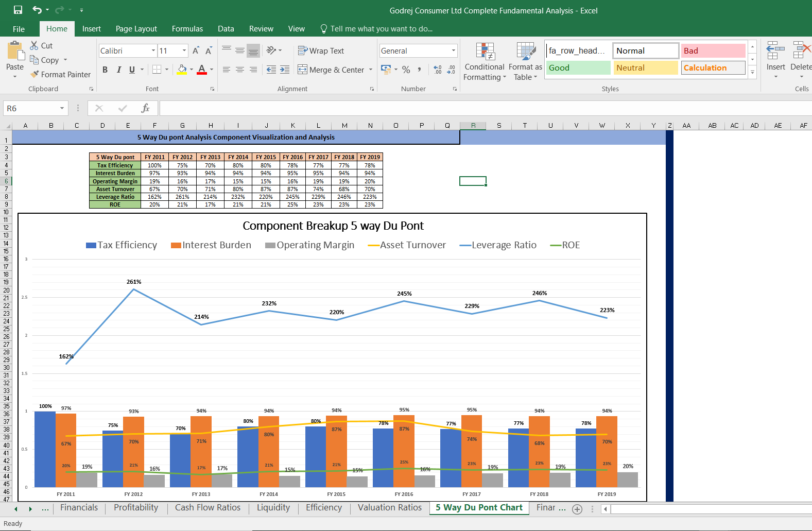The image size is (812, 531).
Task: Click the Align Right icon
Action: [253, 70]
